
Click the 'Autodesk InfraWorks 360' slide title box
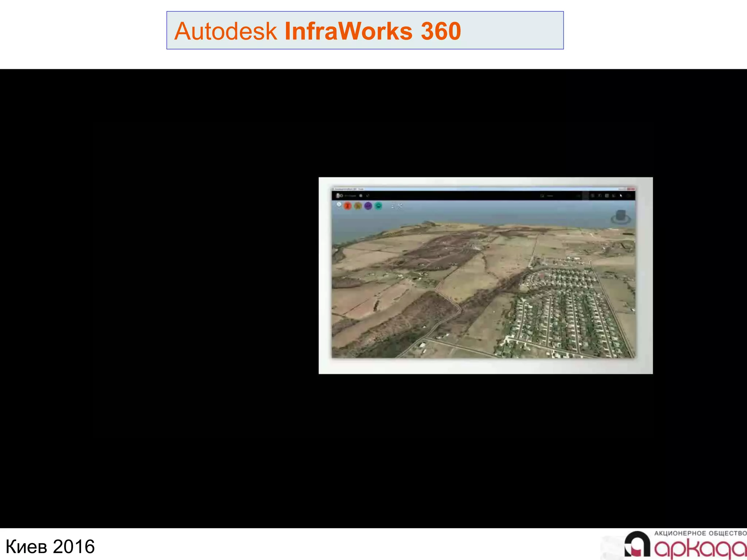click(x=365, y=30)
